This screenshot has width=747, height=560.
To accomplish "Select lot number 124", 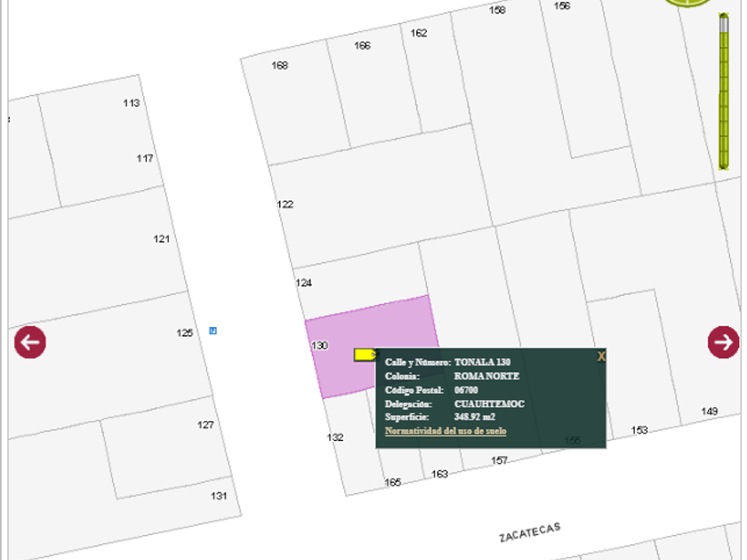I will click(x=303, y=283).
